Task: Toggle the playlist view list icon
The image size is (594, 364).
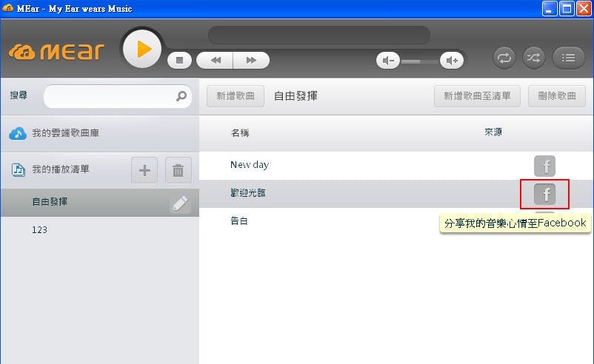Action: (x=569, y=58)
